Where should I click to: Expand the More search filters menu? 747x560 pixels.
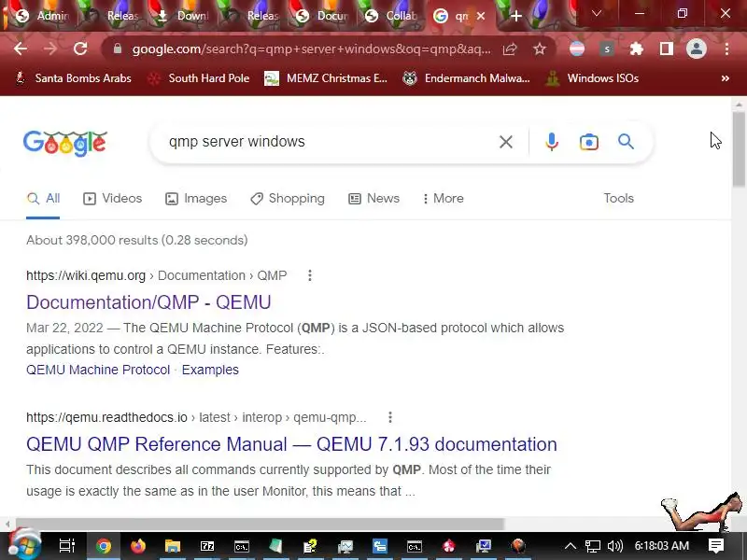point(443,199)
